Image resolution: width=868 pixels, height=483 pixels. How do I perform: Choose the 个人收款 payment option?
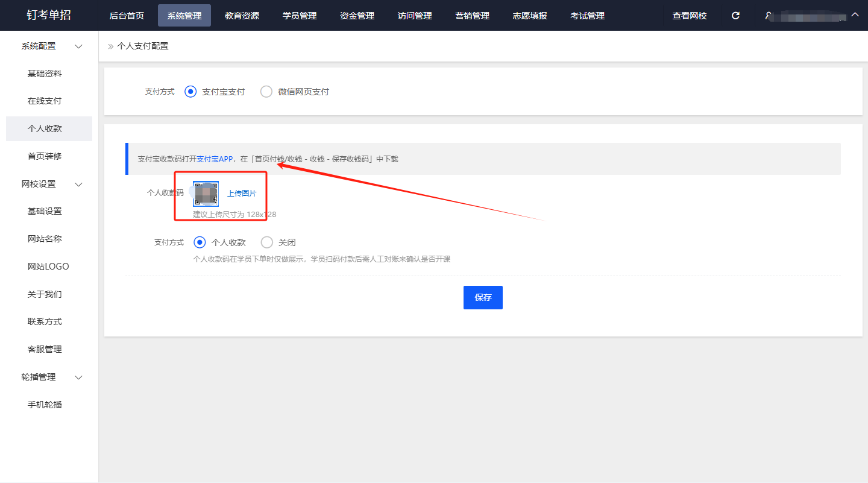coord(200,242)
